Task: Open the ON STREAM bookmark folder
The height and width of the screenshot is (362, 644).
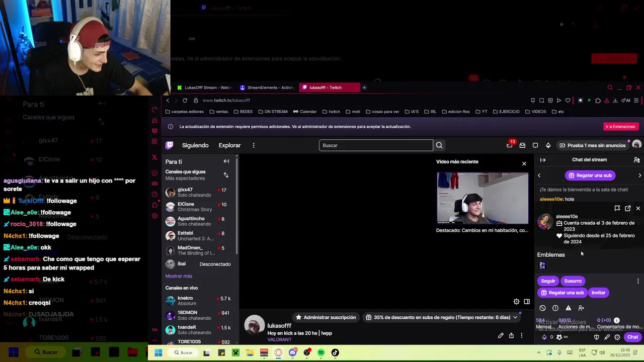Action: coord(273,112)
